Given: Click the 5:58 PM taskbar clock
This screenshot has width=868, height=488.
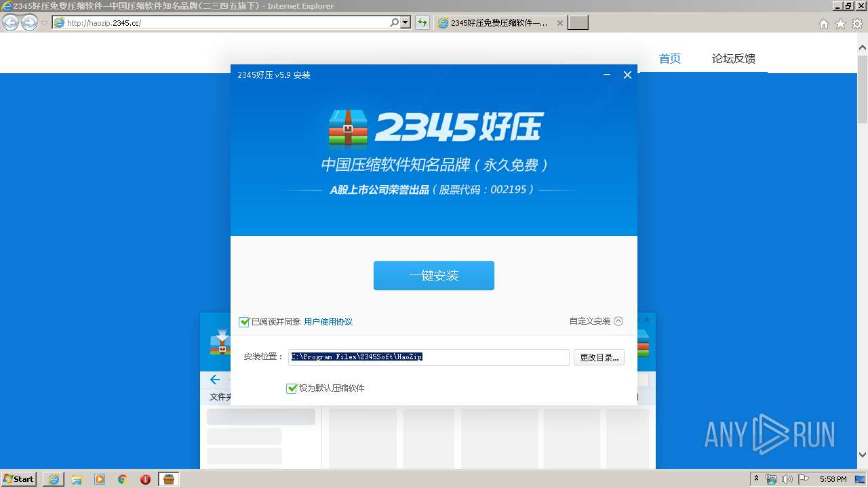Looking at the screenshot, I should (x=833, y=479).
